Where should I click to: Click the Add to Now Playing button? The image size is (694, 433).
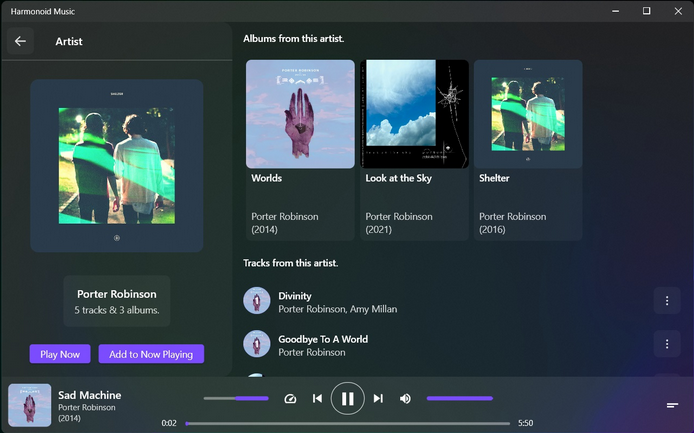click(151, 354)
